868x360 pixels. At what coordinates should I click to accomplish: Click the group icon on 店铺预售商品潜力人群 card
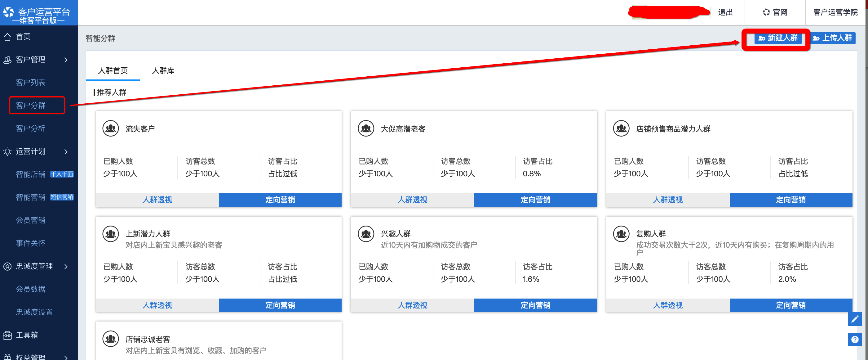pos(621,128)
